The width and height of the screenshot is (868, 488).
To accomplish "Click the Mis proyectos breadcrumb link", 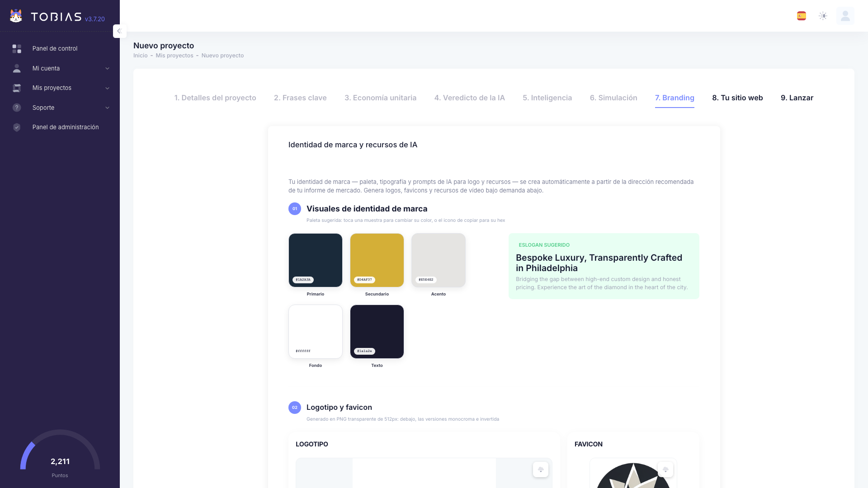I will pos(175,56).
